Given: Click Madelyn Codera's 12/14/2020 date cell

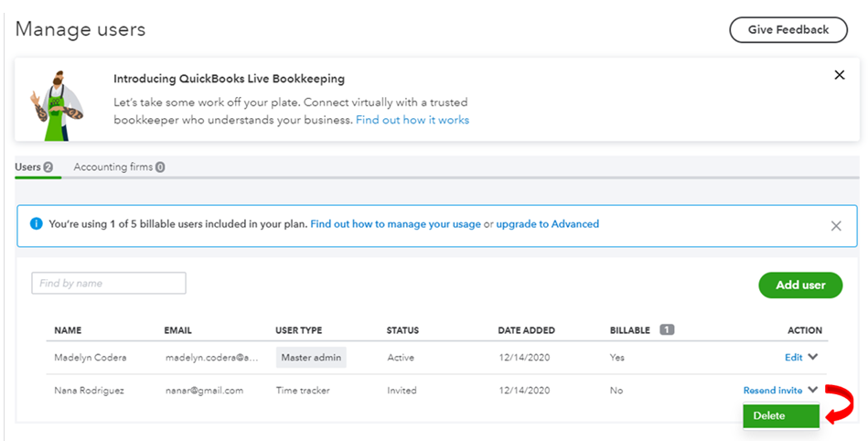Looking at the screenshot, I should (x=524, y=358).
